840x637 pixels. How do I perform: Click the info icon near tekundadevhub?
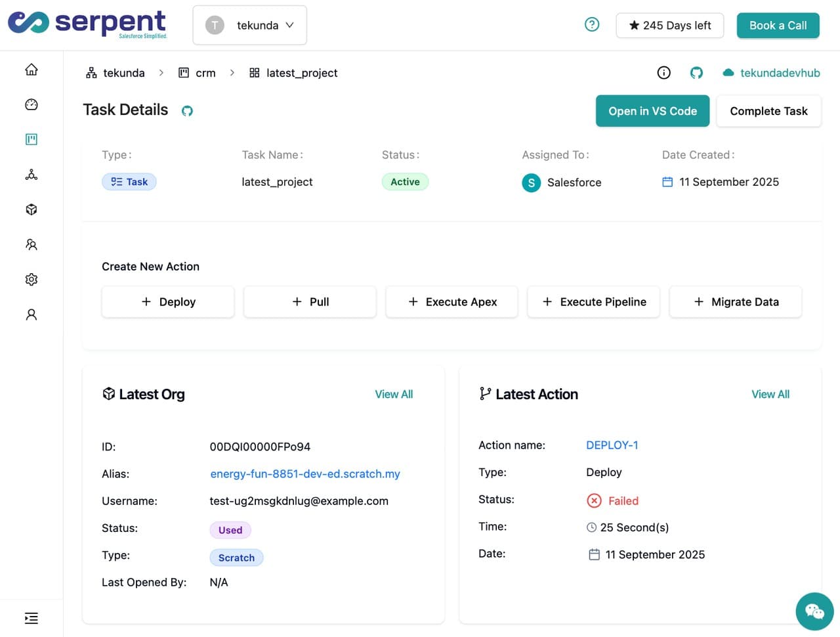[664, 73]
